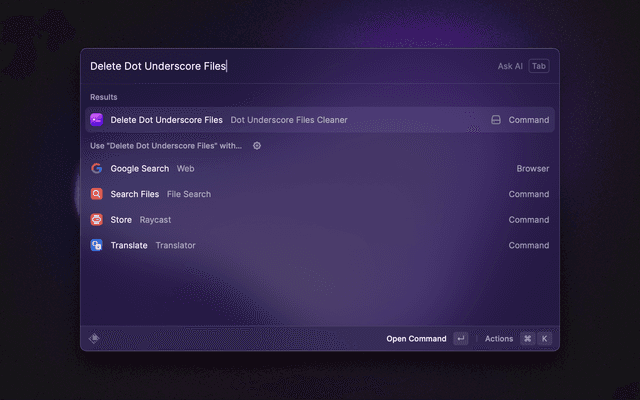This screenshot has height=400, width=640.
Task: Click the Delete Dot Underscore Files purple icon
Action: pos(97,120)
